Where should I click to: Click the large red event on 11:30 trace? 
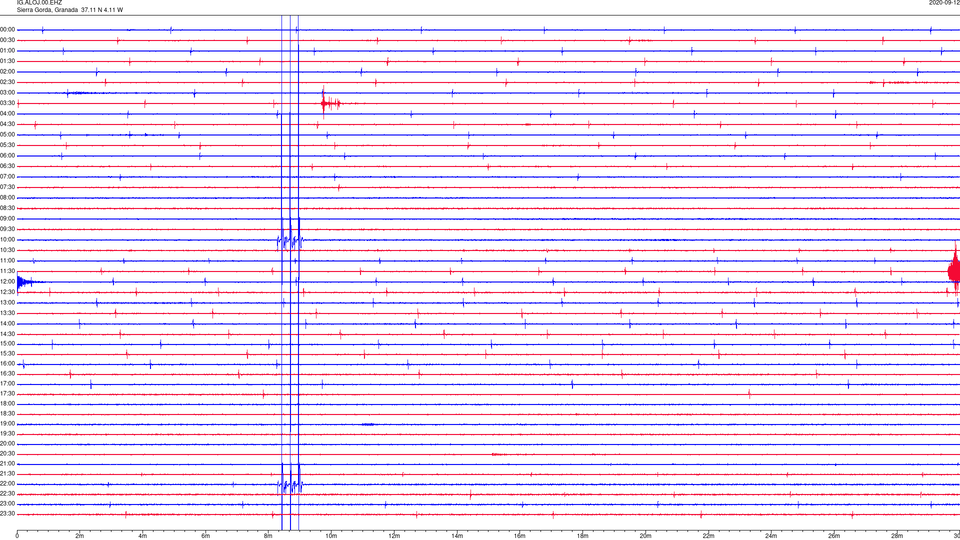coord(954,270)
